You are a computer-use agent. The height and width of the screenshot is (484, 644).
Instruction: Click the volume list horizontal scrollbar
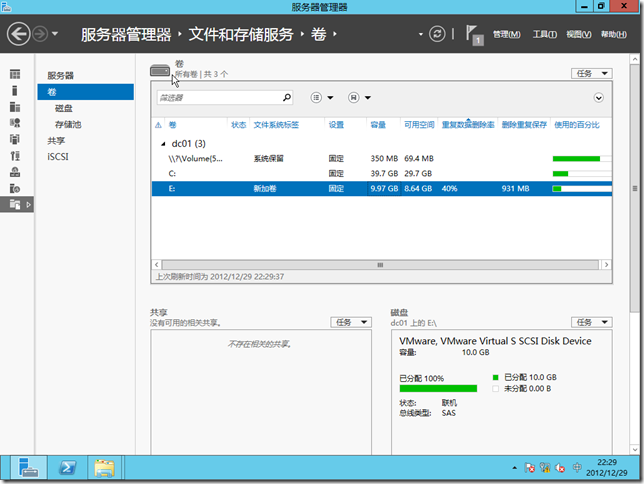tap(380, 265)
